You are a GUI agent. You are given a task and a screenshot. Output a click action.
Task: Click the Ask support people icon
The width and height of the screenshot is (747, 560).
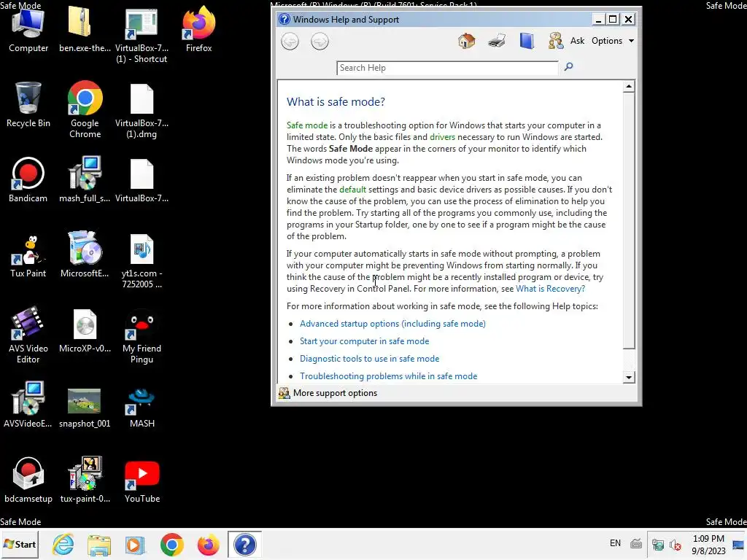tap(555, 41)
